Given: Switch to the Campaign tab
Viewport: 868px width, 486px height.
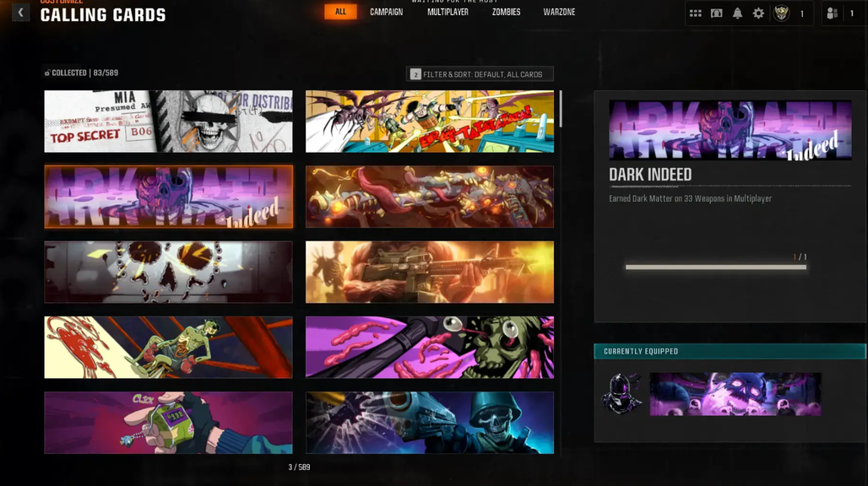Looking at the screenshot, I should [387, 12].
